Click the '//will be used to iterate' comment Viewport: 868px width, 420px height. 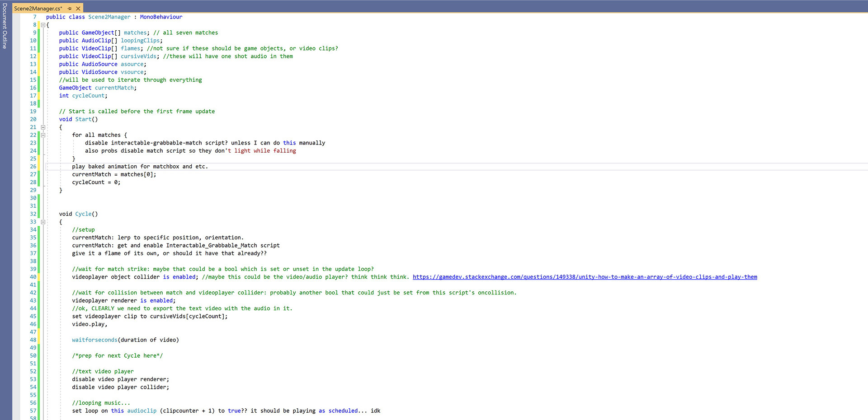pos(130,80)
